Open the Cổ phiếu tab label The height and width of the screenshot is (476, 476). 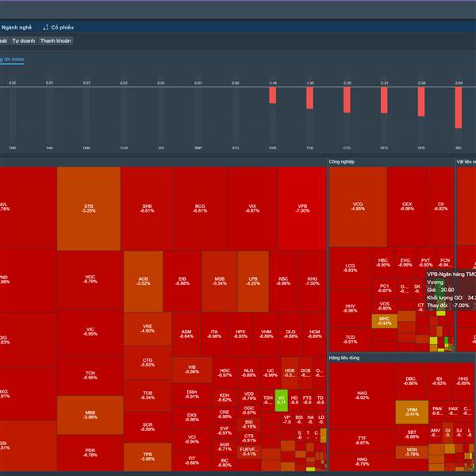click(x=62, y=28)
